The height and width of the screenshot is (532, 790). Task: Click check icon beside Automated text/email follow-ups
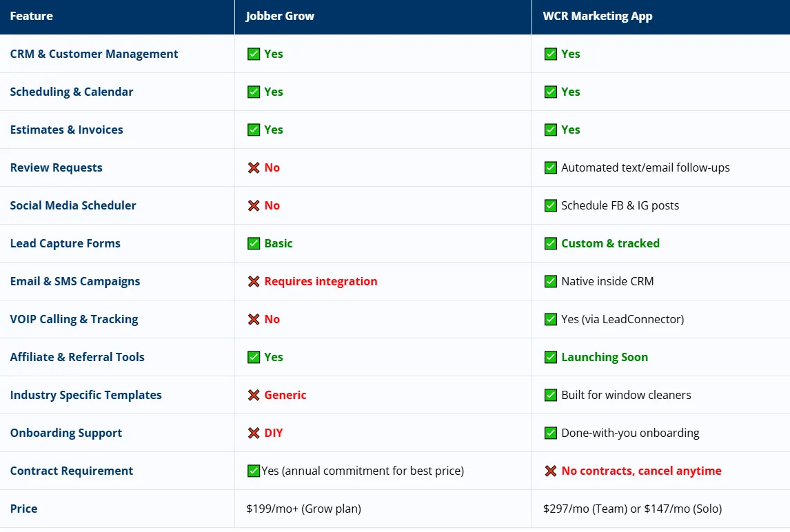tap(551, 167)
